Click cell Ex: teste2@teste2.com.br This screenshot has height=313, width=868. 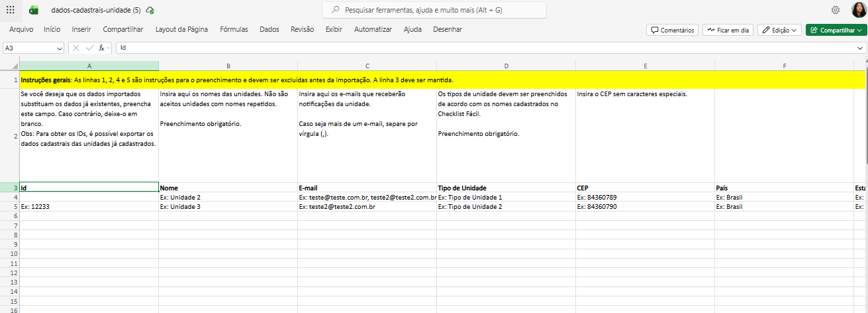point(367,207)
